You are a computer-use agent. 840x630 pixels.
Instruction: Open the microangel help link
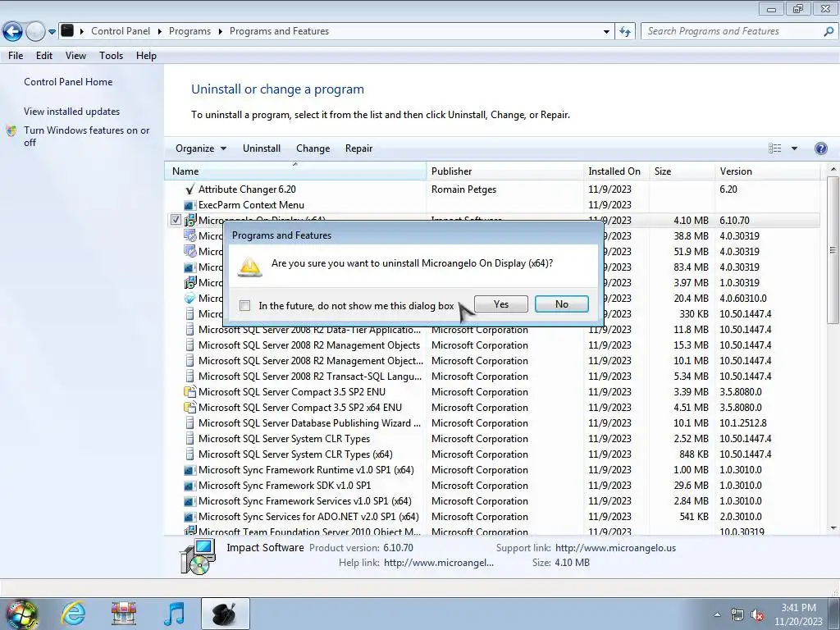pos(439,563)
